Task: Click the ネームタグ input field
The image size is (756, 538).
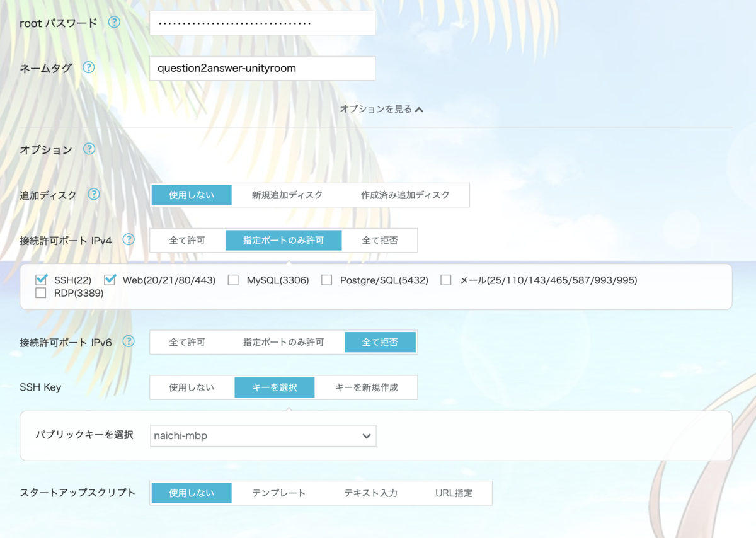Action: [x=263, y=68]
